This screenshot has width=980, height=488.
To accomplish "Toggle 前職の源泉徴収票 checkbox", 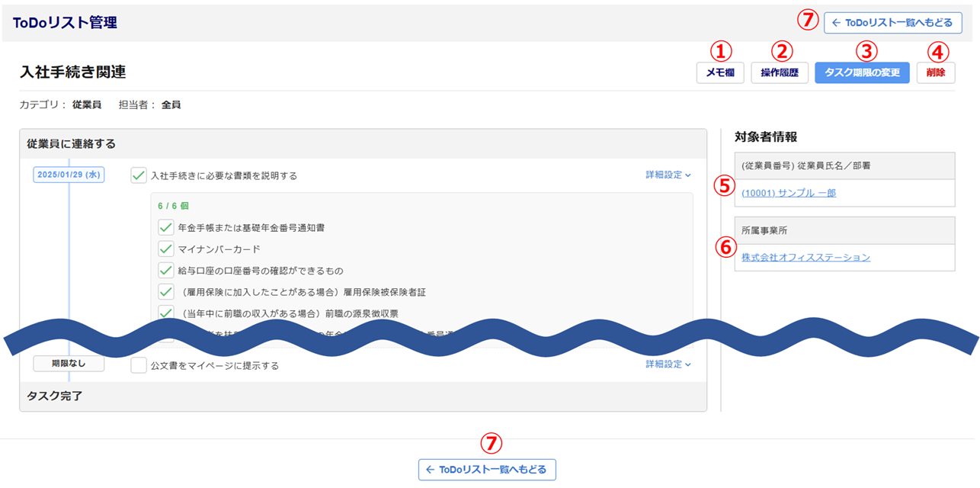I will (x=166, y=313).
